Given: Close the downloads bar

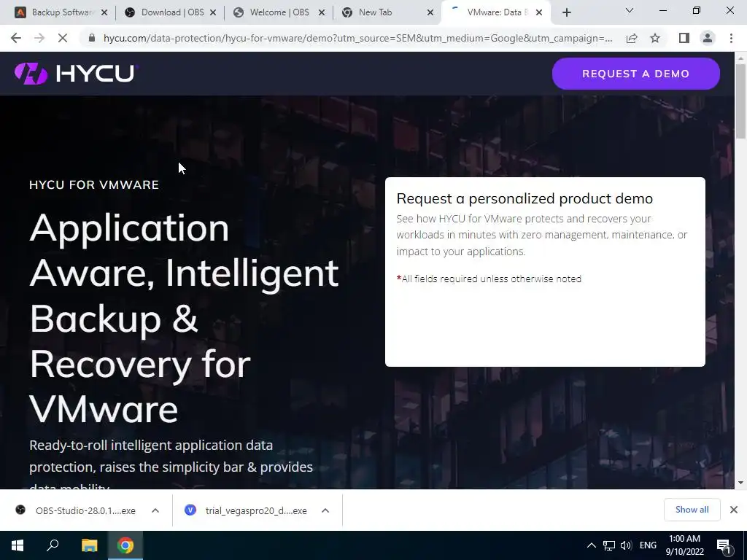Looking at the screenshot, I should 734,510.
